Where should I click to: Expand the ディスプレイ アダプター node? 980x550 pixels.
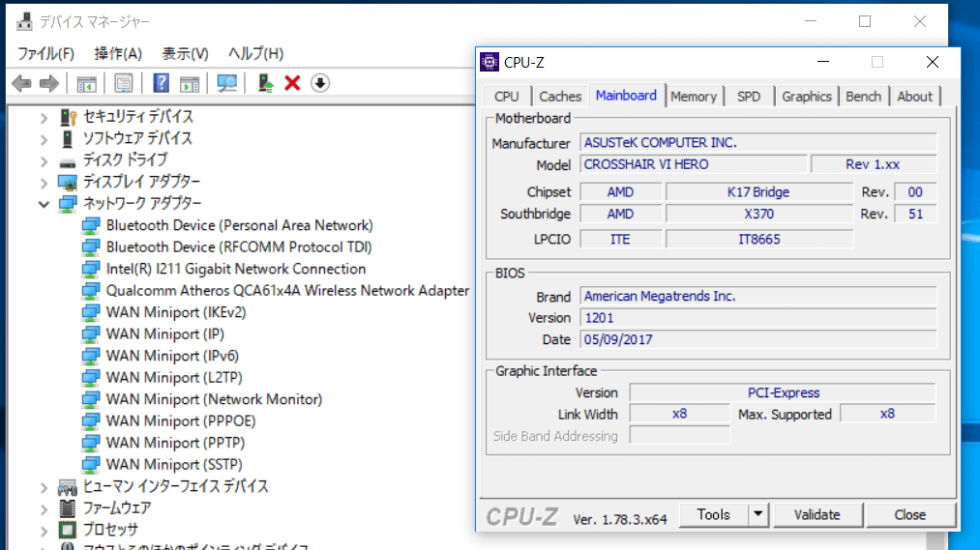pos(44,183)
